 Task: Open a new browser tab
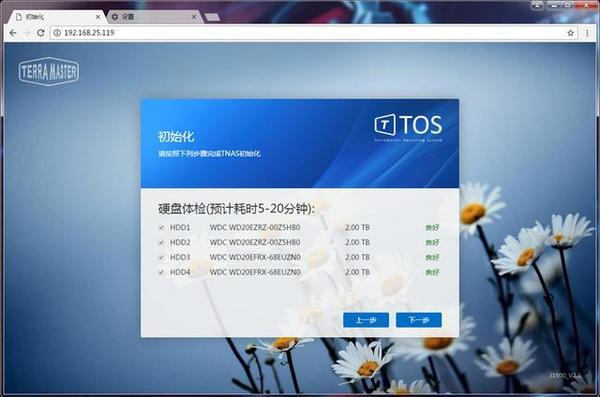click(x=212, y=17)
